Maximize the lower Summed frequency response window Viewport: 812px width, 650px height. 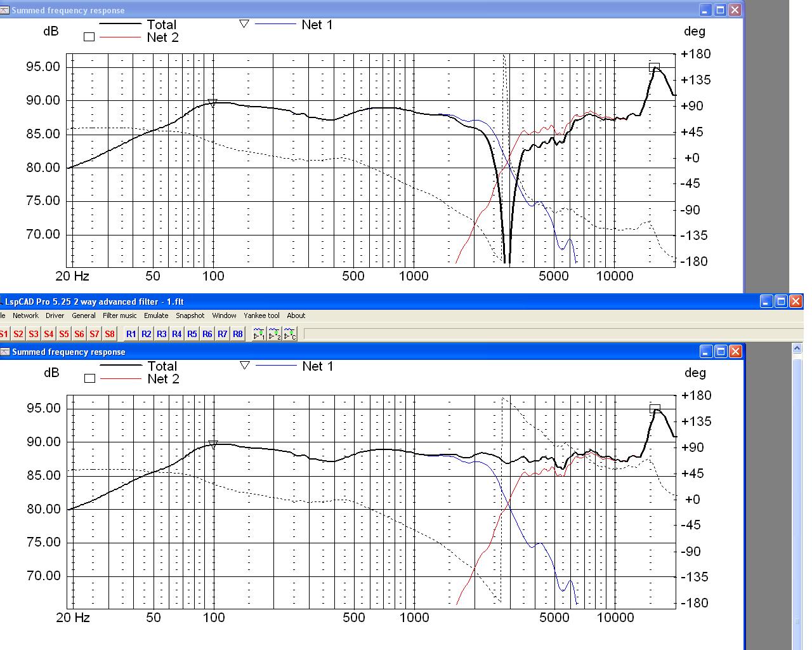point(721,351)
